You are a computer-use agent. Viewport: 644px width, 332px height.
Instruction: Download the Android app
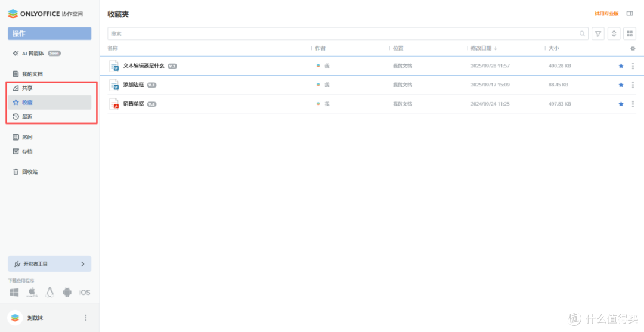coord(67,292)
